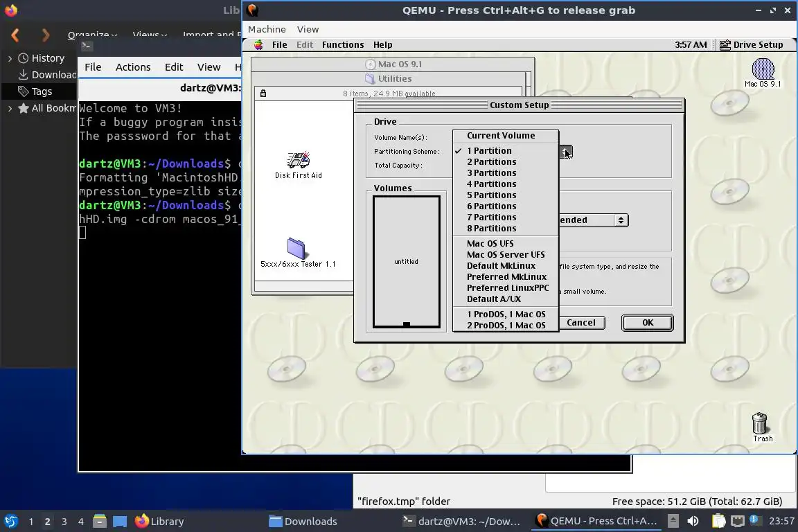Select Default MkLinux scheme
This screenshot has width=798, height=532.
pos(506,266)
